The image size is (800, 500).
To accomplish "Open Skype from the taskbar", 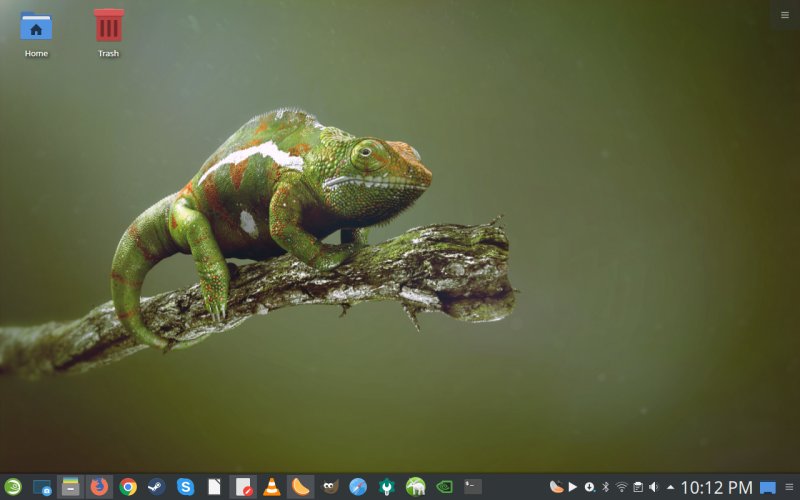I will coord(185,487).
